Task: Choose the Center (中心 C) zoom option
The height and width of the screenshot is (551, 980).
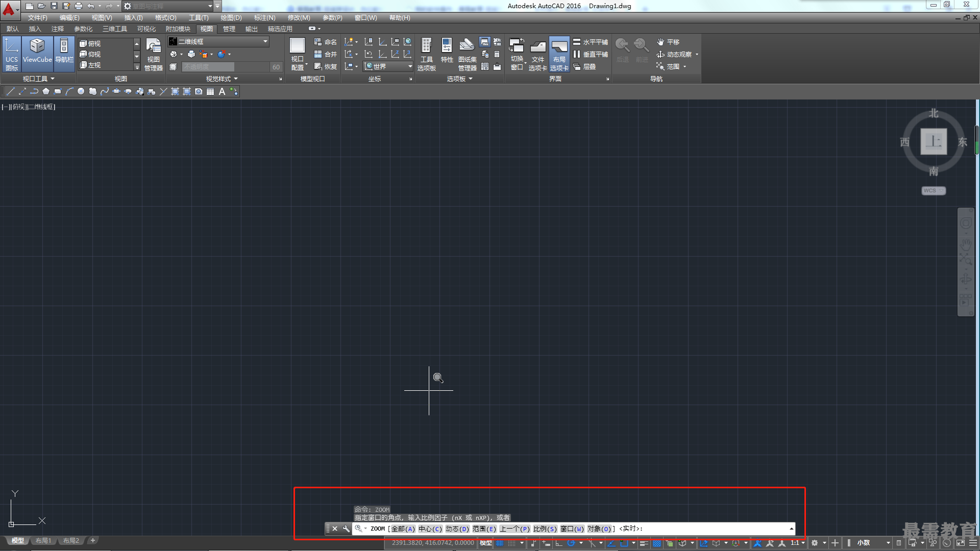Action: coord(430,529)
